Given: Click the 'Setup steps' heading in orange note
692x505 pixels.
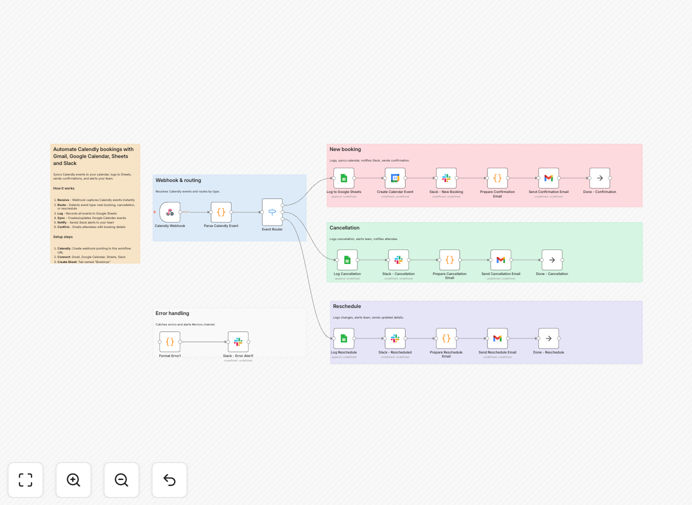Looking at the screenshot, I should point(63,237).
